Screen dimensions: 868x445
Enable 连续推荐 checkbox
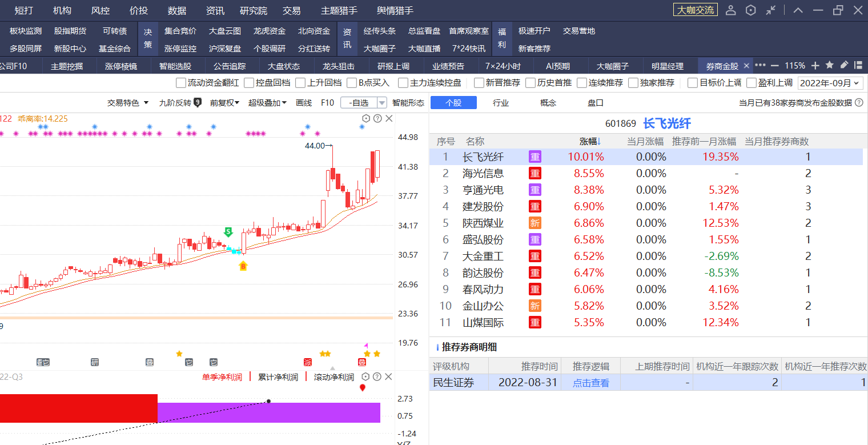click(582, 83)
